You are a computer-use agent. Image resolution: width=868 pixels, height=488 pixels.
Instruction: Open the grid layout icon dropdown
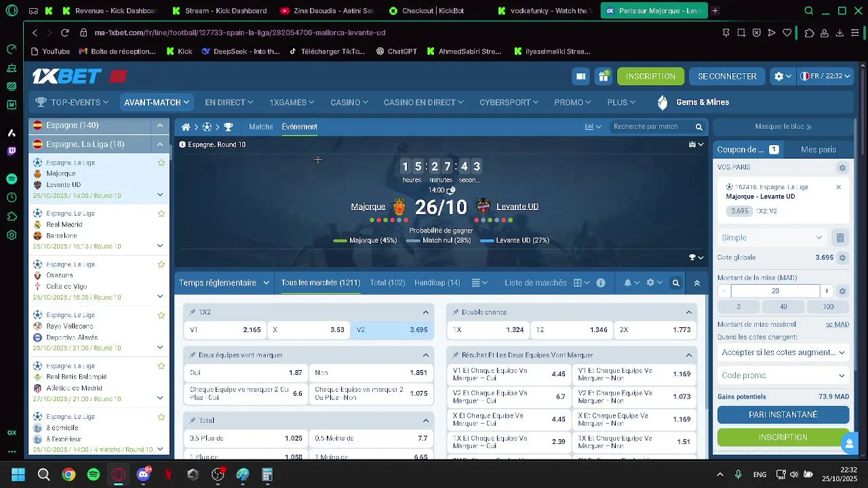coord(581,283)
